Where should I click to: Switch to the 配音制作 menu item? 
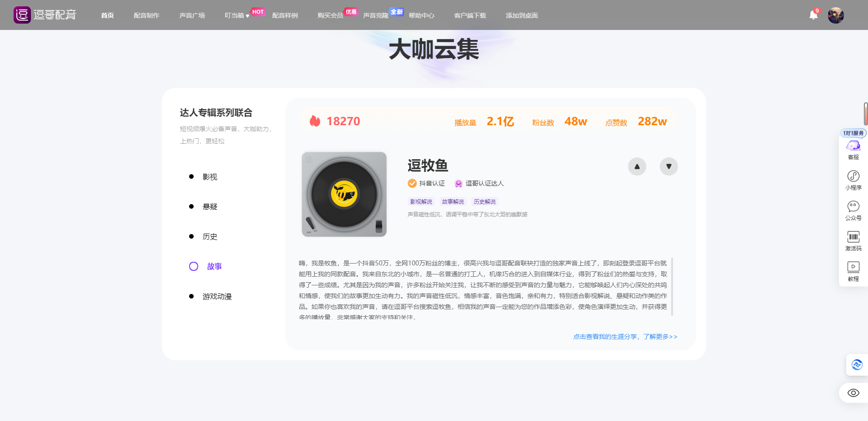146,15
